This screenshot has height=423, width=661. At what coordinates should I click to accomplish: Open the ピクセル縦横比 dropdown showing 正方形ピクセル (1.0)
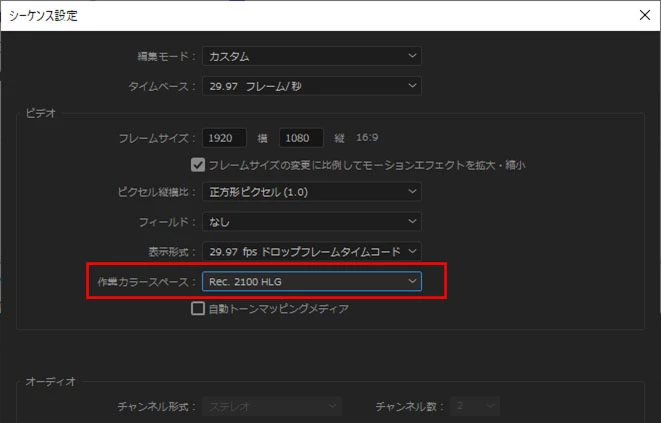pyautogui.click(x=312, y=192)
